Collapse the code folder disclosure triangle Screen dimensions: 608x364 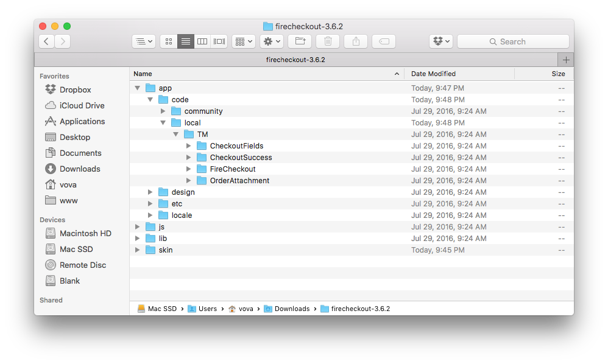[150, 99]
